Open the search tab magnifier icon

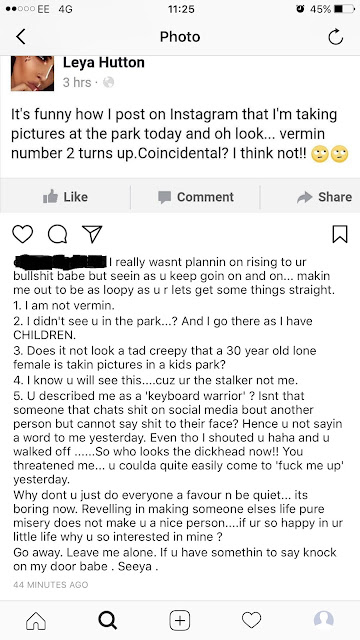click(108, 620)
